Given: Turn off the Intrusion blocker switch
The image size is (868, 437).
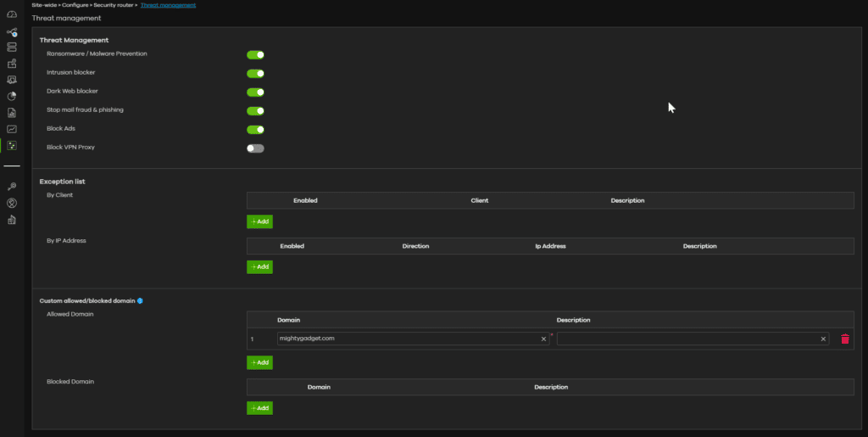Looking at the screenshot, I should [x=255, y=73].
